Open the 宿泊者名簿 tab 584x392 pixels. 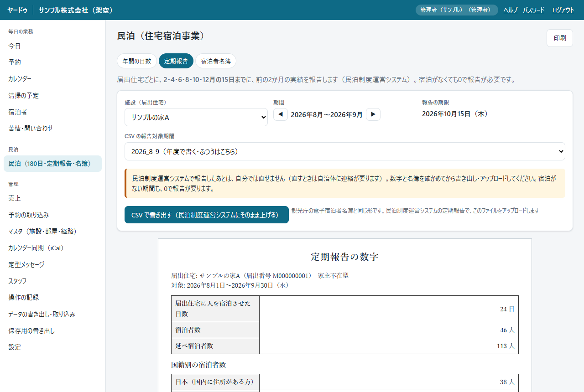point(216,61)
